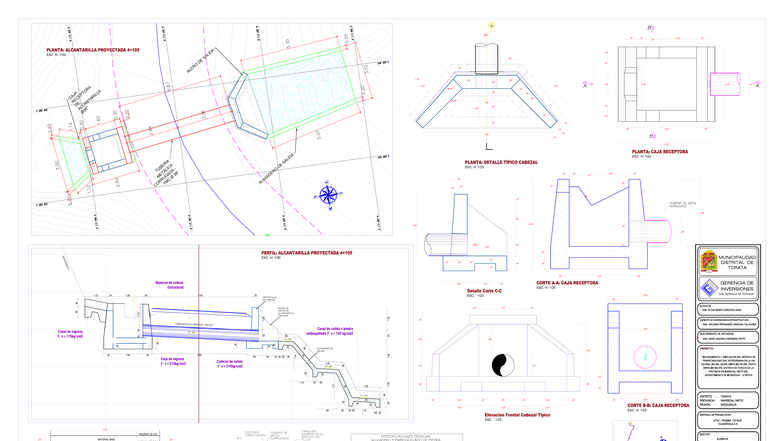Click the Material de relleno Estructural annotation
The width and height of the screenshot is (784, 441).
(x=170, y=285)
